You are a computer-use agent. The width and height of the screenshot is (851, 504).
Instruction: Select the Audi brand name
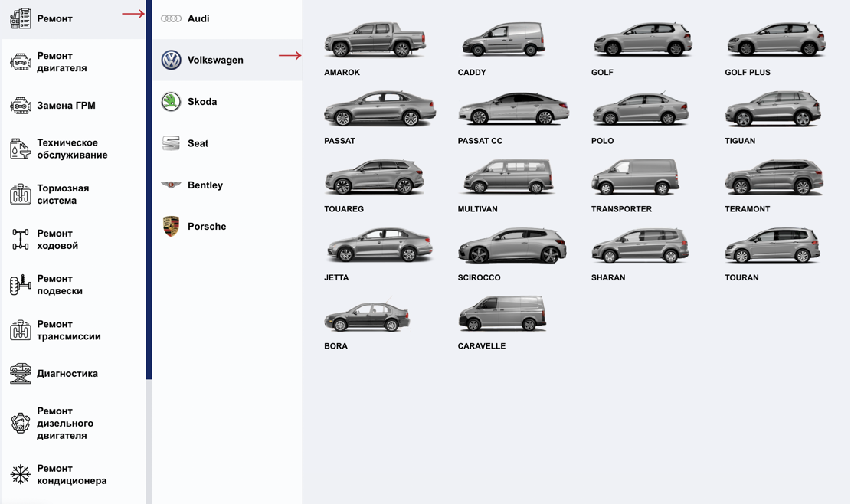(x=198, y=18)
